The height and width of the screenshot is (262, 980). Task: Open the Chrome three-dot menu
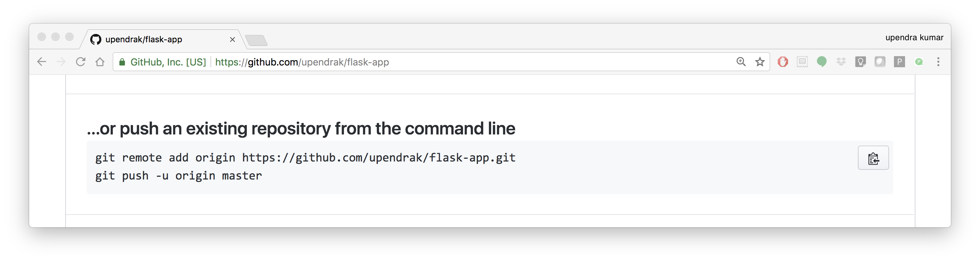[938, 61]
